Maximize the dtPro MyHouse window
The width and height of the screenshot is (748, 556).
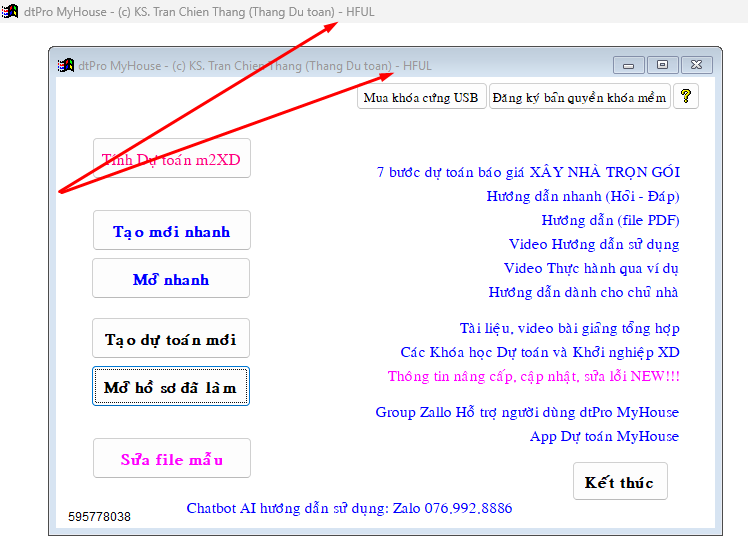(x=662, y=66)
